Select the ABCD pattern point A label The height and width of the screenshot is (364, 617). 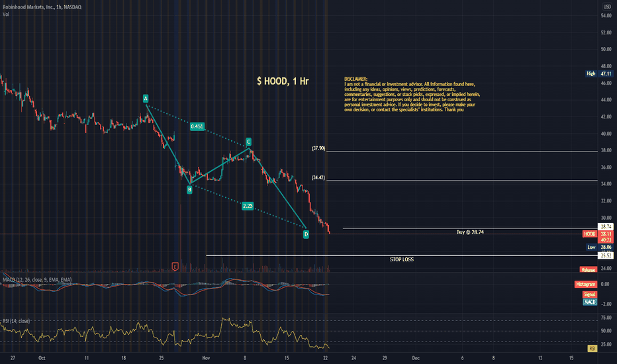146,99
